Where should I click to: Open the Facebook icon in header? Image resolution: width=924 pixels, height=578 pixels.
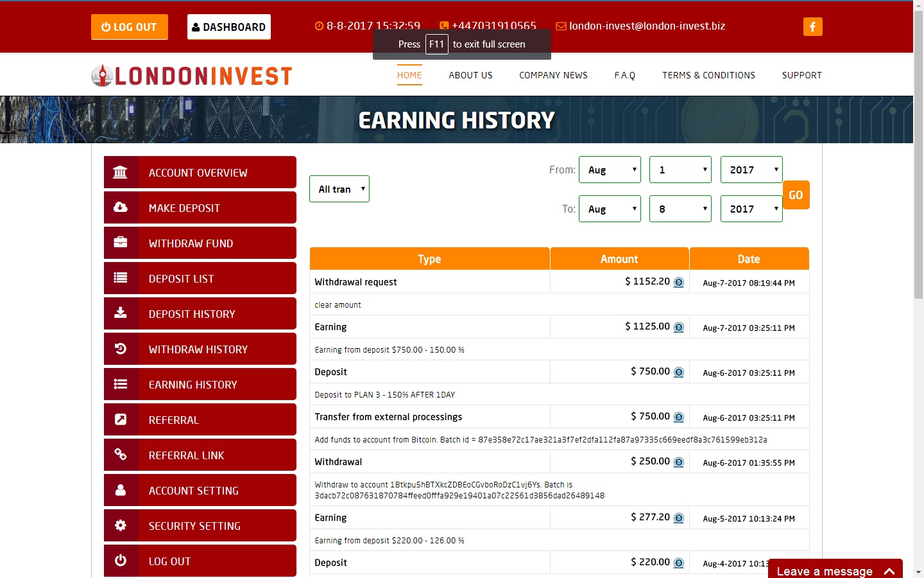812,26
